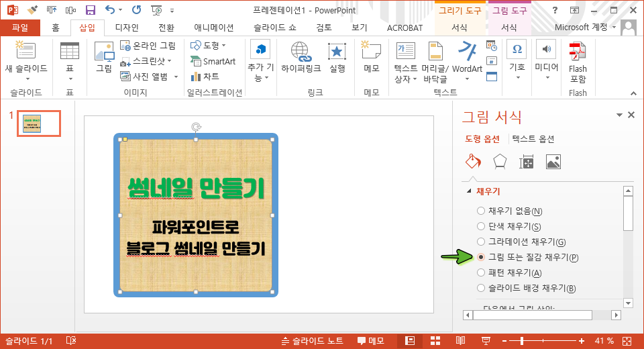Close the 그림 서식 pane
644x349 pixels.
tap(631, 115)
